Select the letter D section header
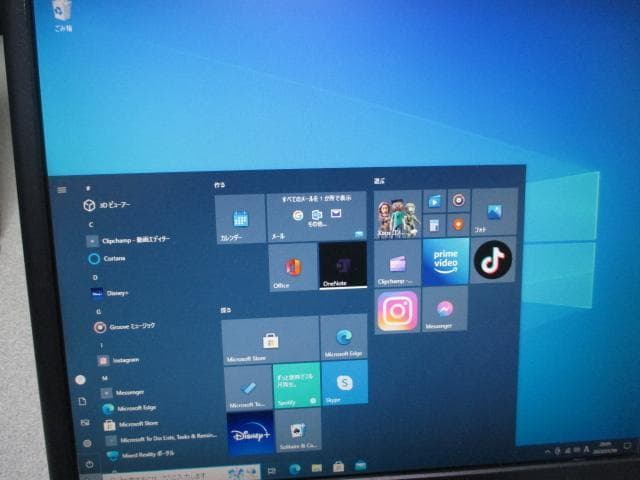The width and height of the screenshot is (640, 480). point(95,278)
